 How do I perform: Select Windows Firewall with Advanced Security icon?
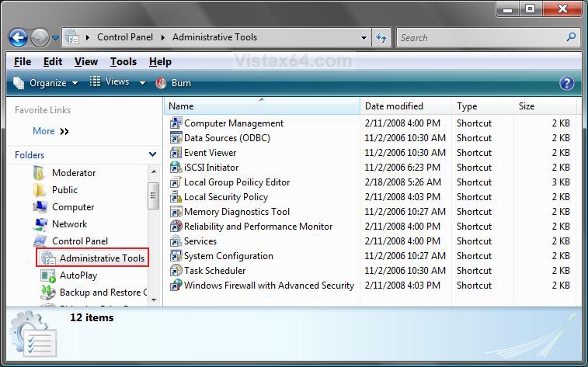(x=176, y=286)
